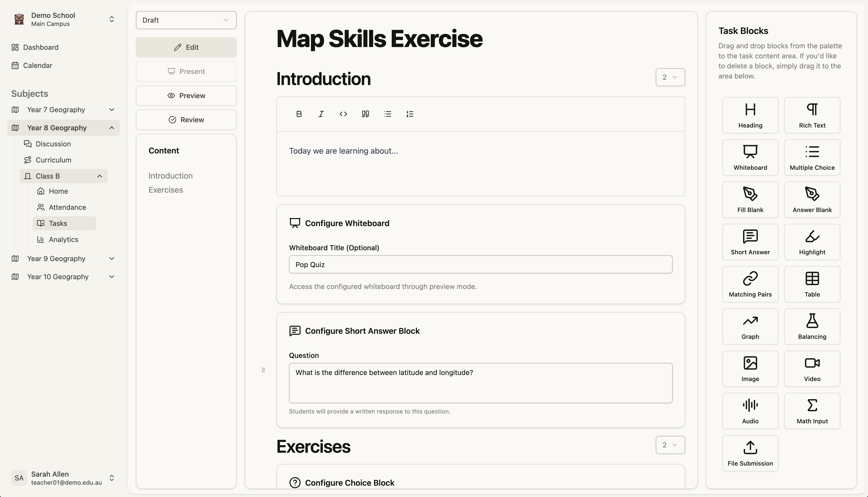Toggle italic formatting in the editor

coord(321,114)
